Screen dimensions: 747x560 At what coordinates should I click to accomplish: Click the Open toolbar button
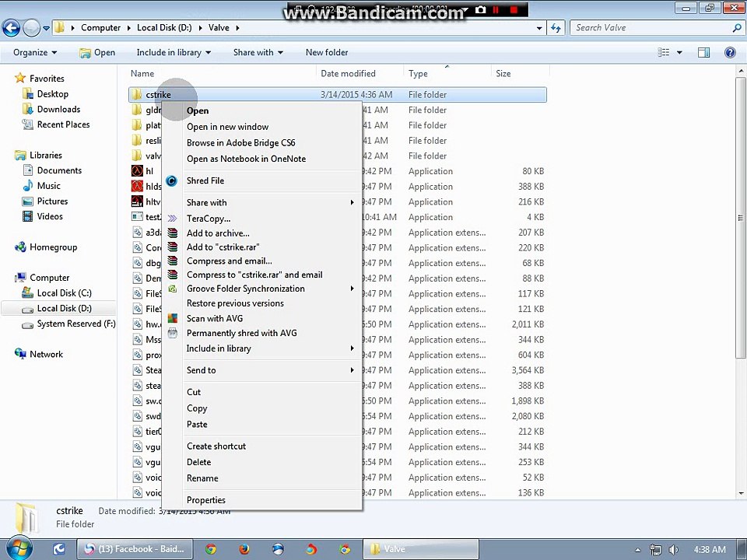coord(97,52)
